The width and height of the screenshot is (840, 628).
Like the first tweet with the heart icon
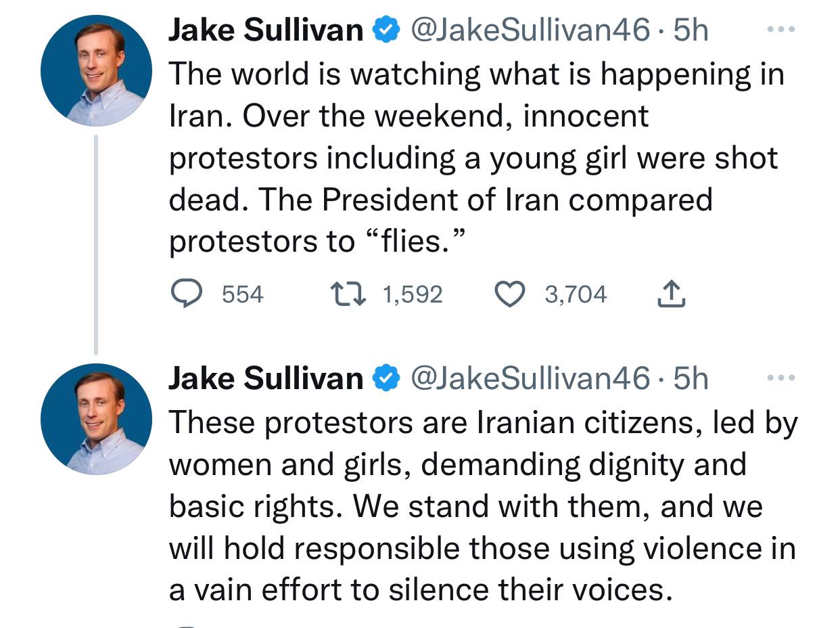point(510,294)
